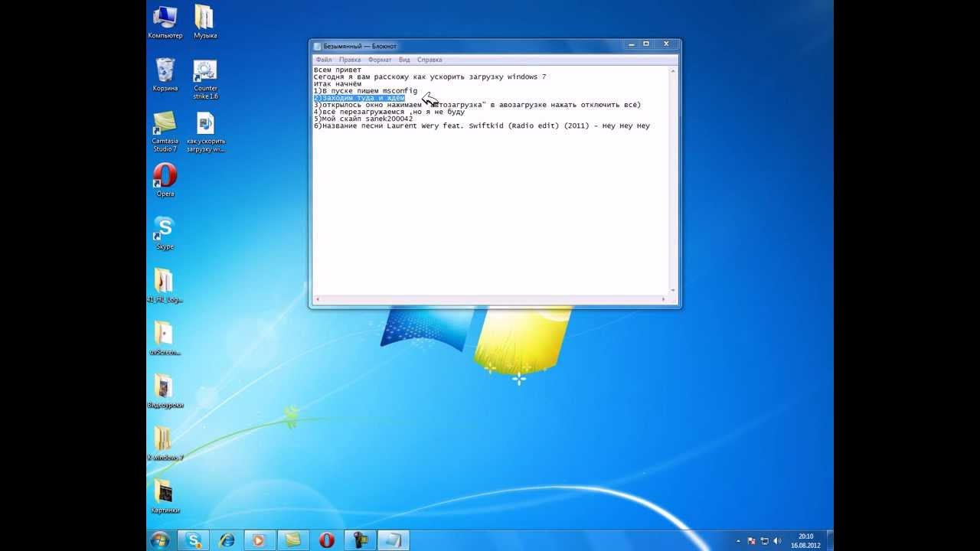This screenshot has width=980, height=551.
Task: Select the 'как ускорить загрузку wi...' file icon
Action: [205, 132]
